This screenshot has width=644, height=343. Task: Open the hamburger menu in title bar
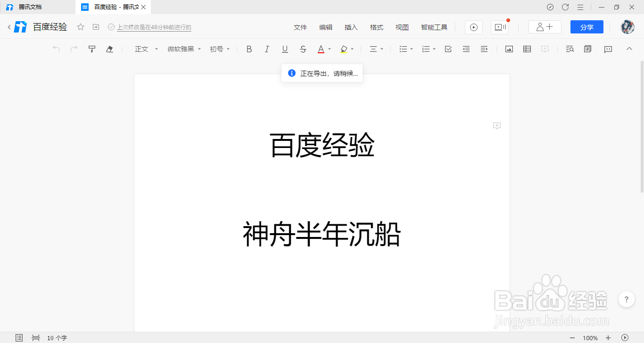point(580,7)
